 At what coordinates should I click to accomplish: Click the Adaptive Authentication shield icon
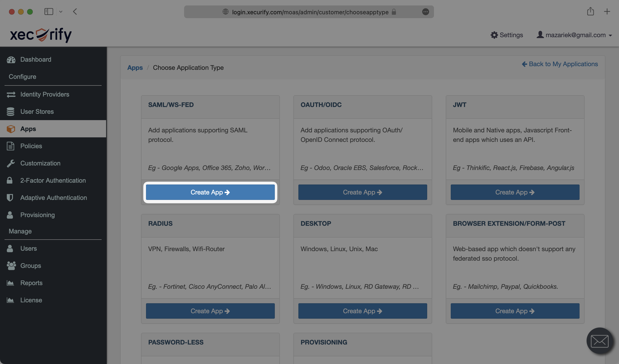pyautogui.click(x=10, y=198)
